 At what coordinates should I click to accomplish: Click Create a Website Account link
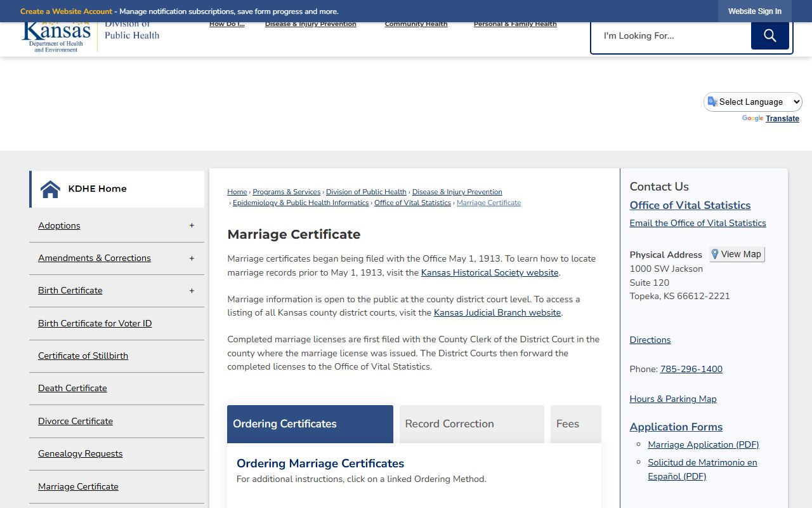tap(66, 11)
